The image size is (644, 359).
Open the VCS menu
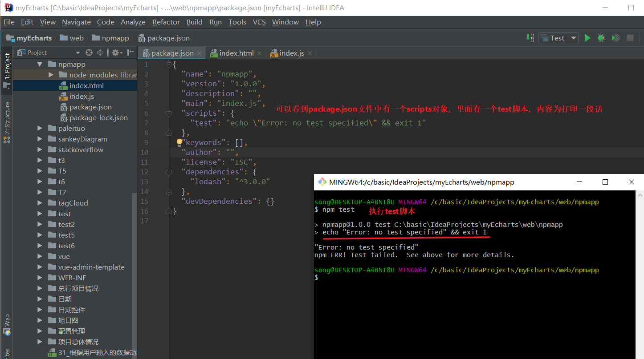tap(259, 22)
